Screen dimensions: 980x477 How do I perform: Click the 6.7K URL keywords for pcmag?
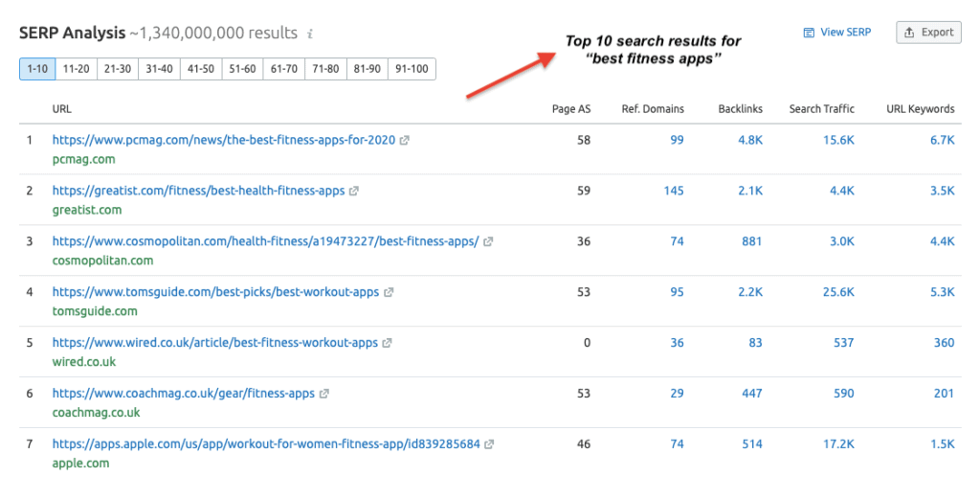coord(943,140)
